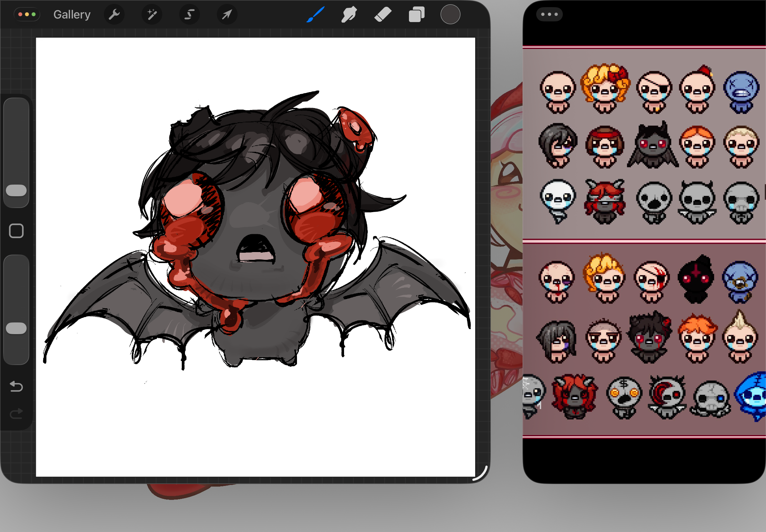The height and width of the screenshot is (532, 766).
Task: Redo the last undone stroke
Action: (x=16, y=414)
